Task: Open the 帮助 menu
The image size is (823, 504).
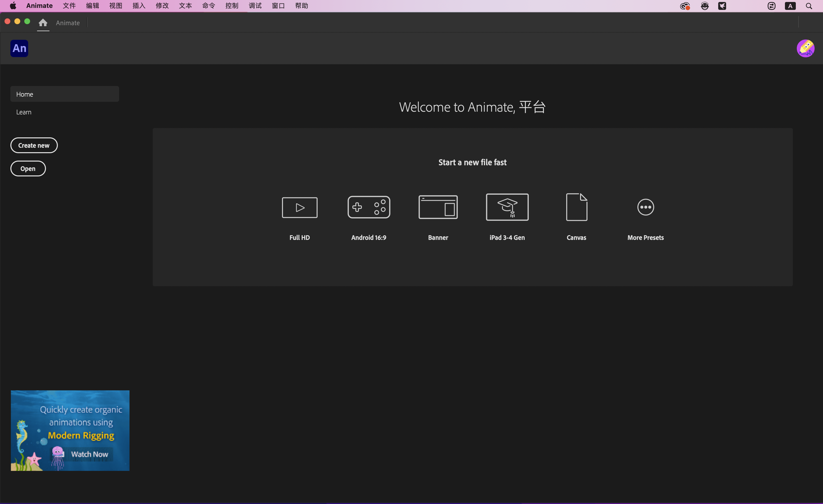Action: click(301, 6)
